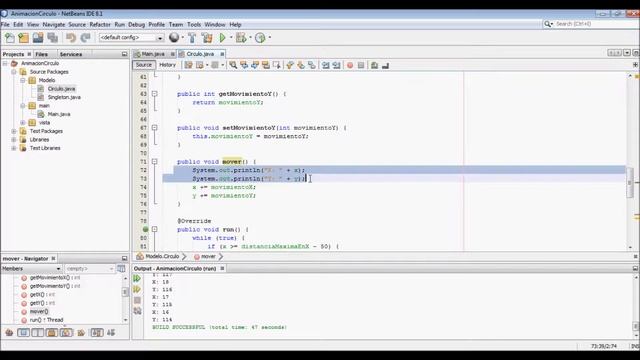Image resolution: width=640 pixels, height=360 pixels.
Task: Close the Circulo.java tab
Action: tap(222, 54)
